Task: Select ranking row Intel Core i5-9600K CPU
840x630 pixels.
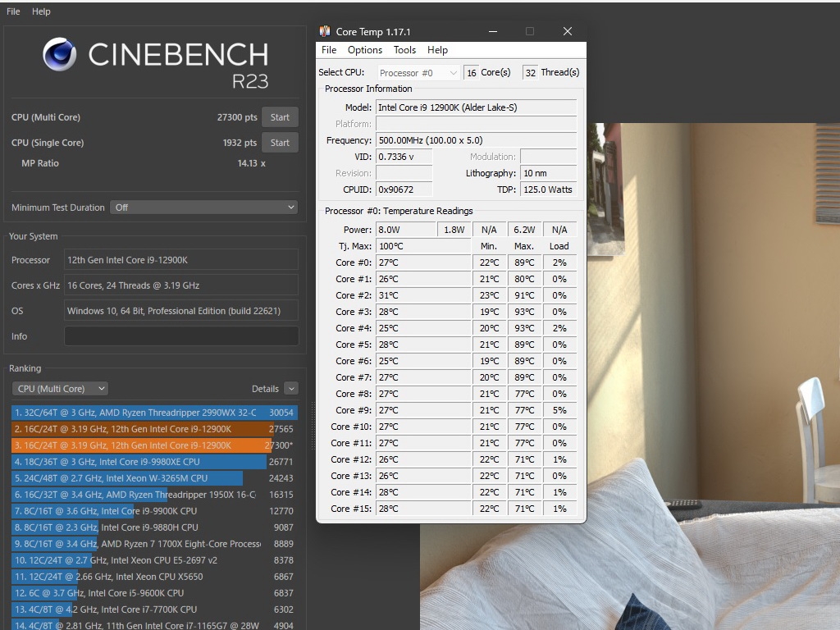Action: click(x=154, y=593)
